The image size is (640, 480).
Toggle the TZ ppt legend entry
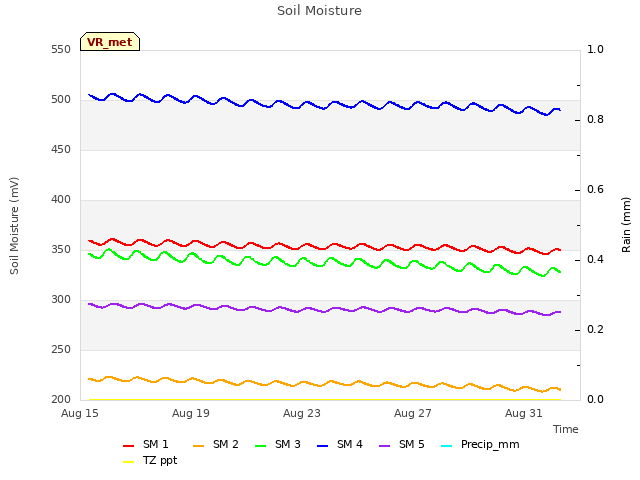[x=150, y=461]
